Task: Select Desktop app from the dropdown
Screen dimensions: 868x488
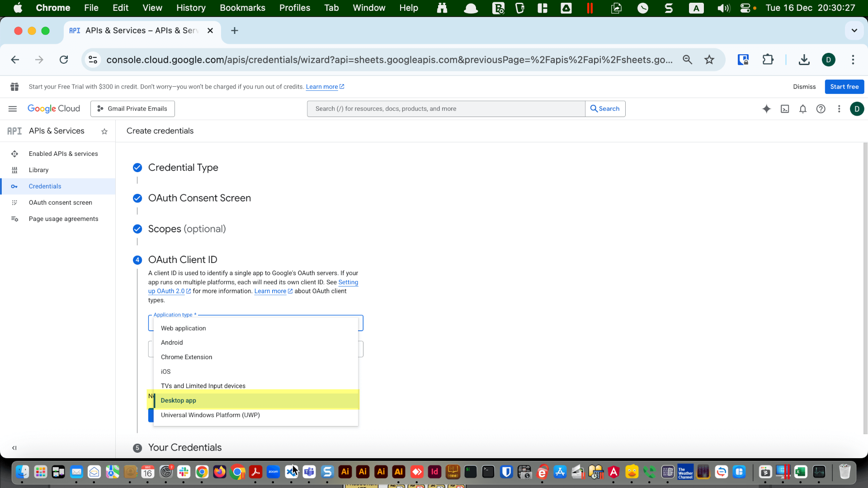Action: coord(178,400)
